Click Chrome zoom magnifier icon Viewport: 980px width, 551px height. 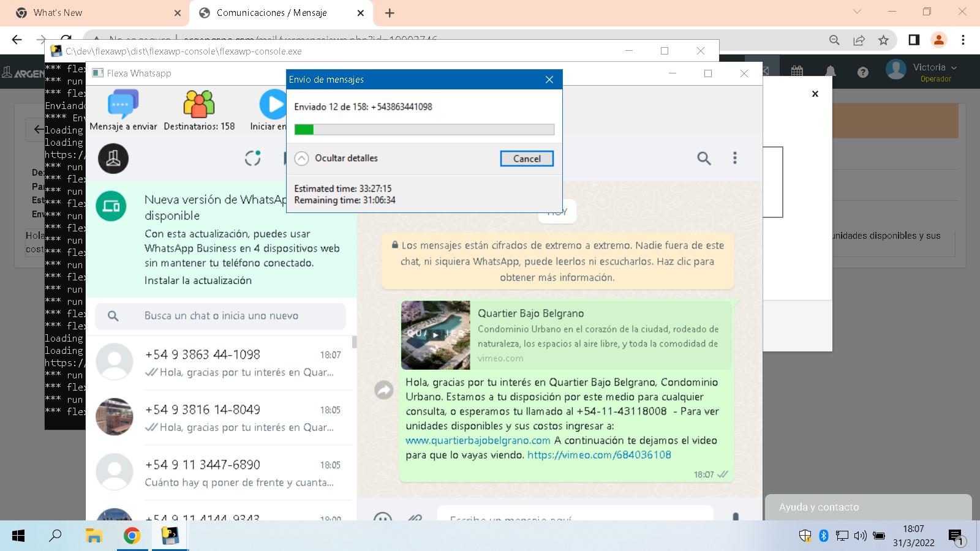834,40
